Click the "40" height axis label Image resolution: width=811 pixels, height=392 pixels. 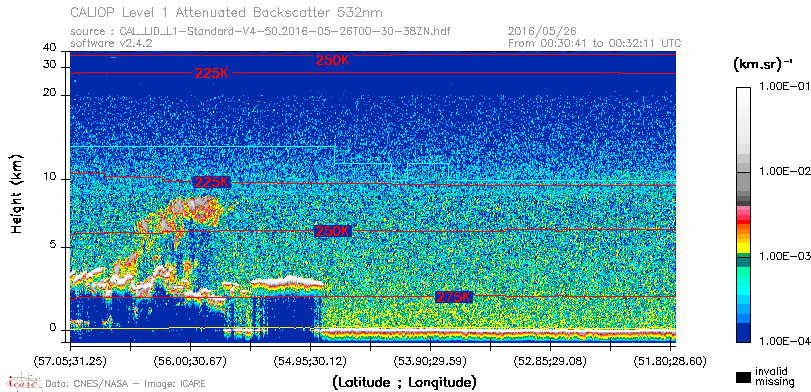point(50,48)
